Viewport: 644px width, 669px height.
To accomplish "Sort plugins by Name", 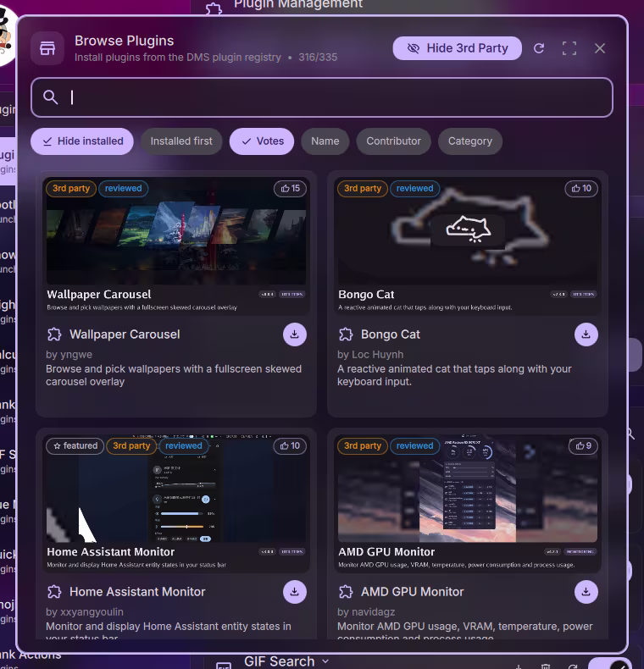I will coord(325,141).
